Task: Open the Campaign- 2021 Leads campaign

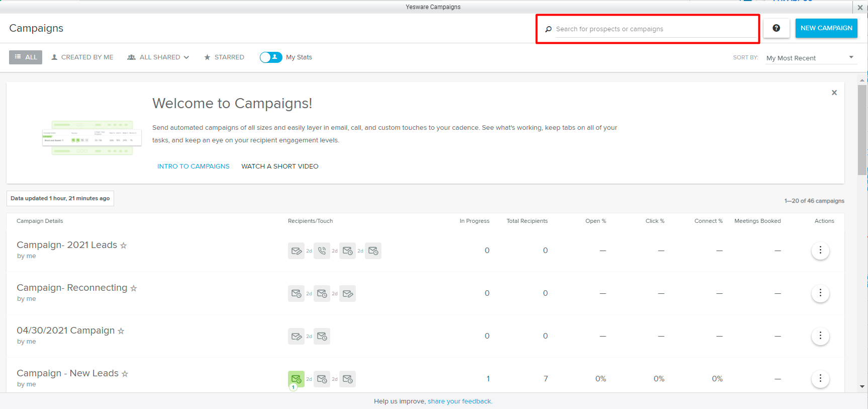Action: [67, 245]
